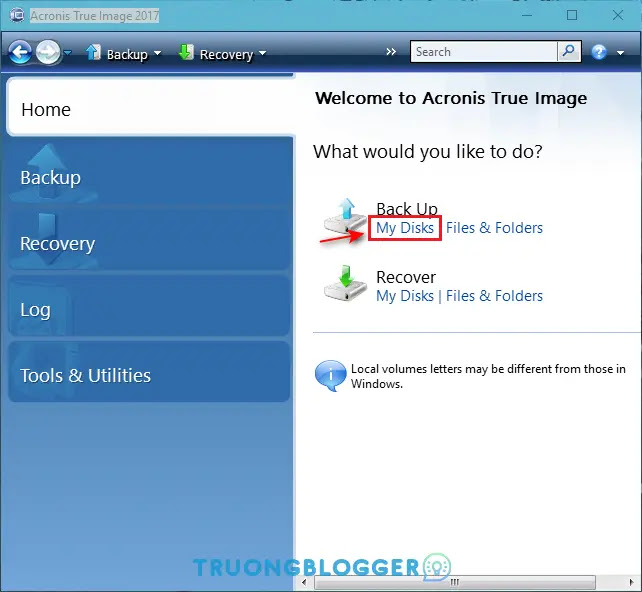Click the scrollbar right arrow
This screenshot has width=642, height=592.
(x=631, y=582)
